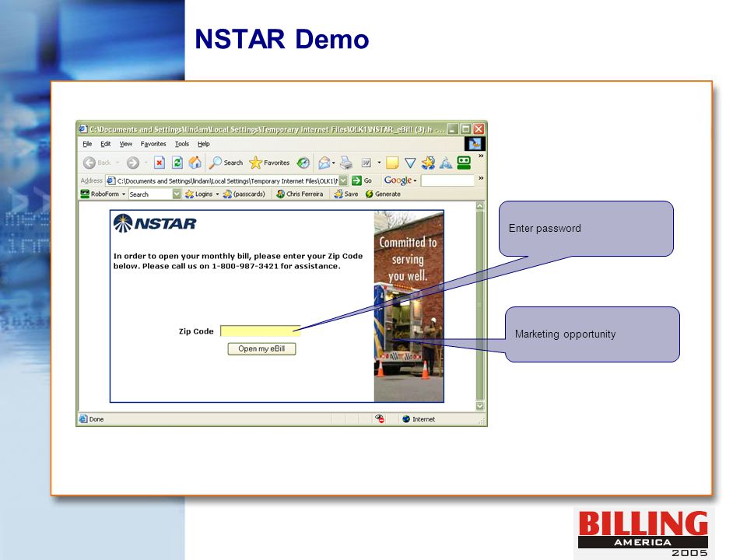Click the Edit with Word icon
This screenshot has height=560, width=747.
[366, 163]
